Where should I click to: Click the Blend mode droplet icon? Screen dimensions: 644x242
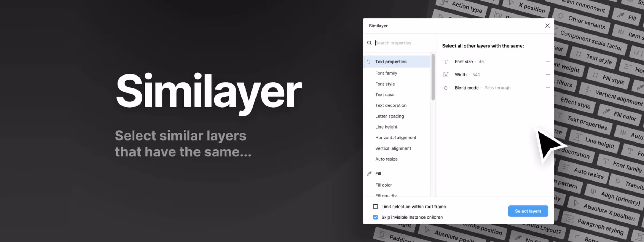[x=446, y=88]
